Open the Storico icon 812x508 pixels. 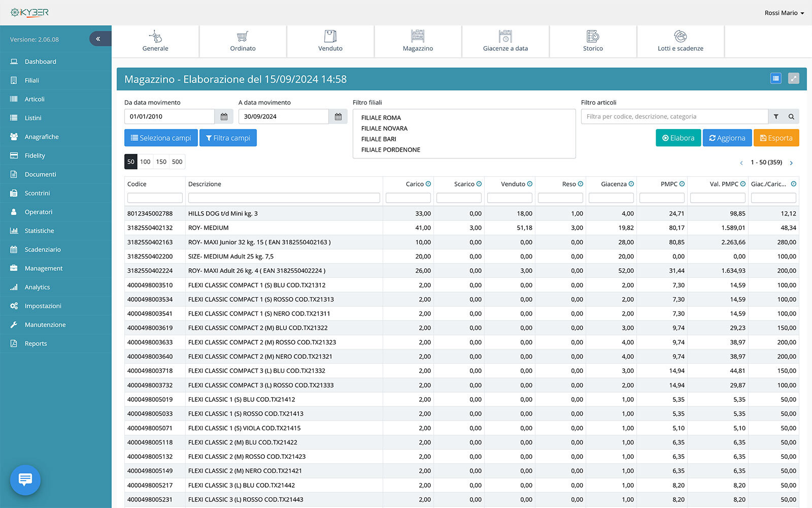(593, 36)
